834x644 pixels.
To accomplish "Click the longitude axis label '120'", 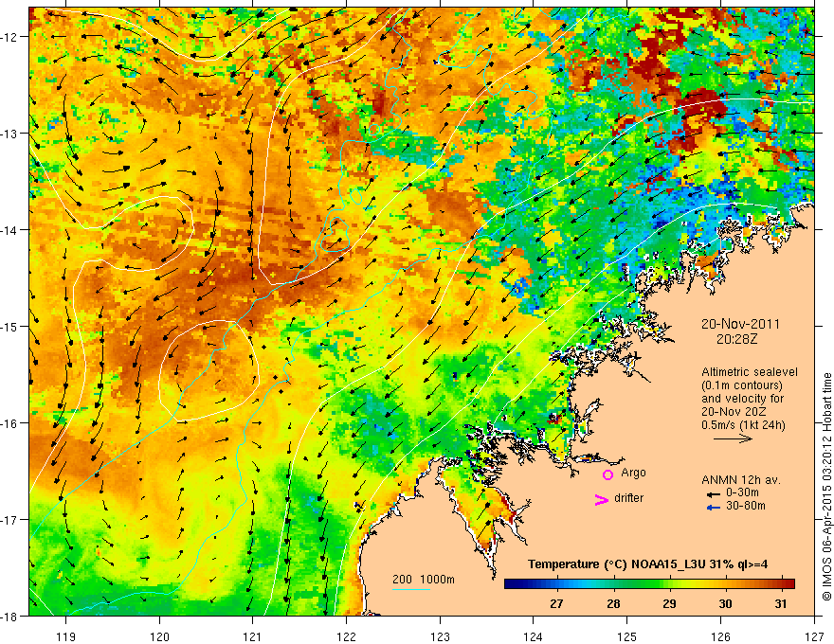I will [159, 636].
